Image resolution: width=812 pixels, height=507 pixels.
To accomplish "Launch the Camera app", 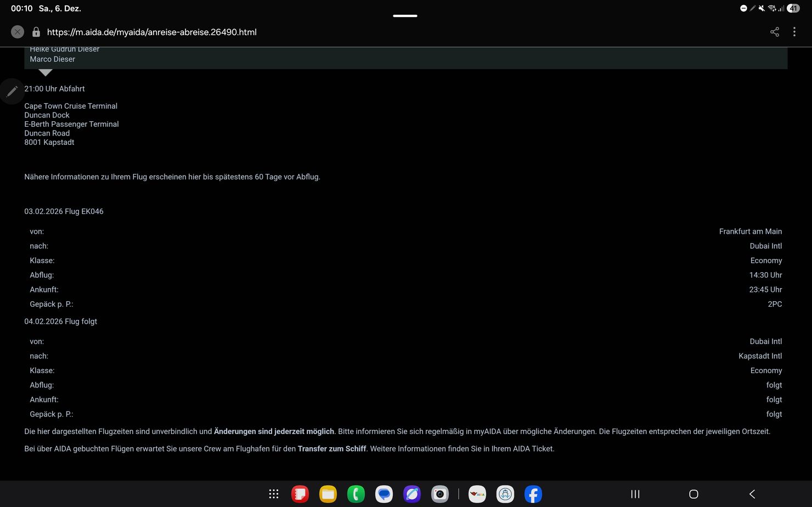I will click(440, 494).
